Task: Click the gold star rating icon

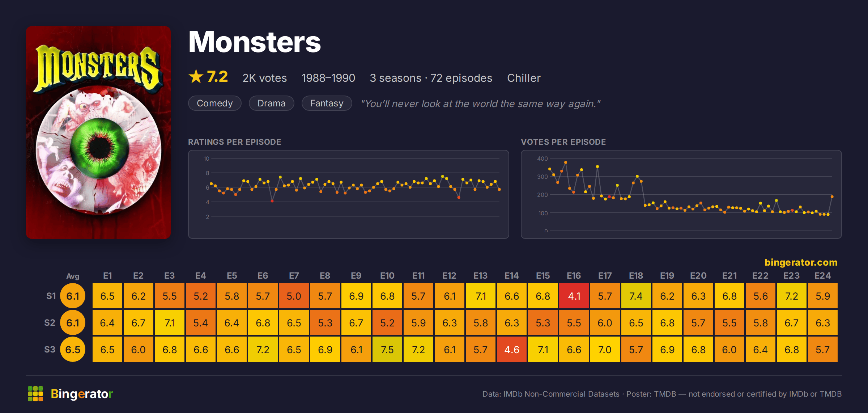Action: click(196, 76)
